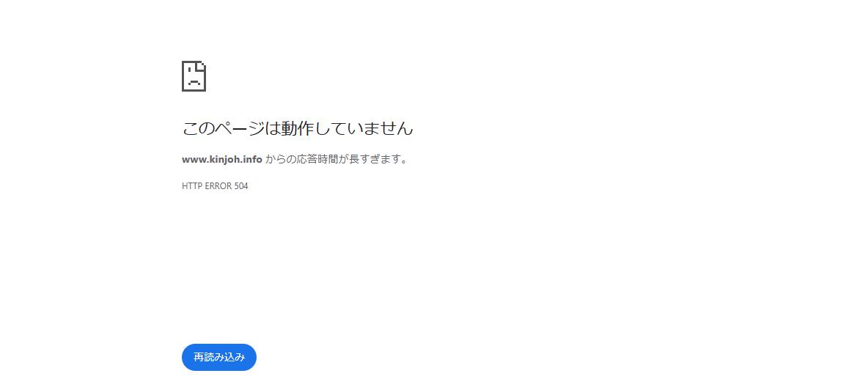Click the .info ending of the domain
Image resolution: width=868 pixels, height=387 pixels.
pyautogui.click(x=252, y=160)
